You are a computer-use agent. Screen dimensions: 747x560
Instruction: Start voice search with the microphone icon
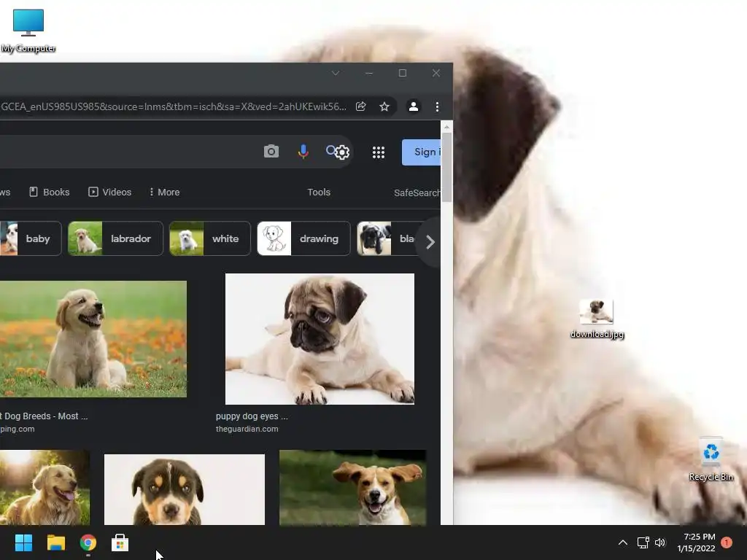coord(303,152)
